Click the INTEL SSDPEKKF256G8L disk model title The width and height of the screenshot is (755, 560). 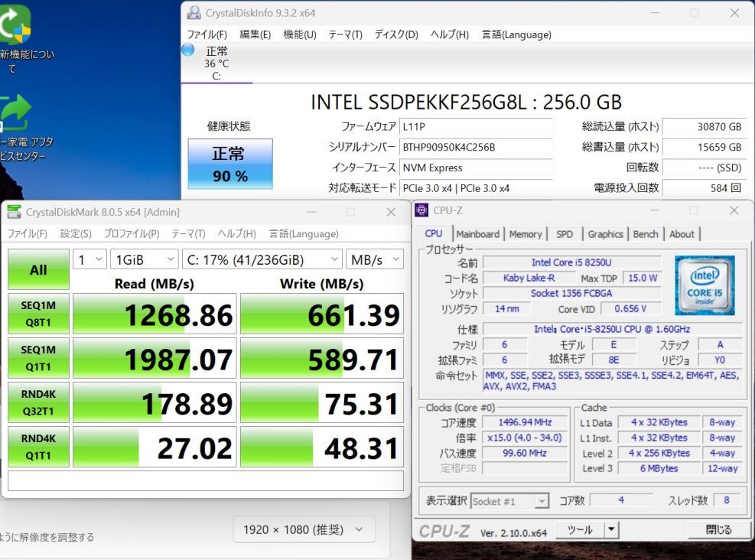tap(466, 102)
